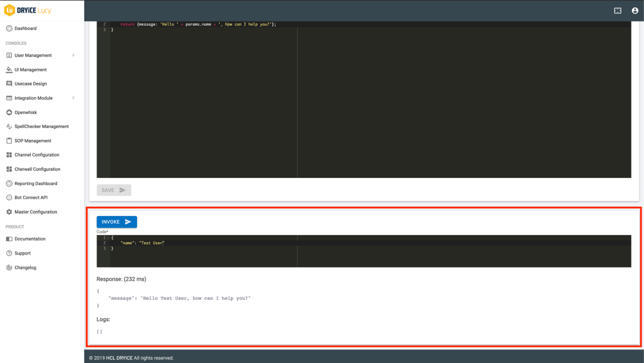Click the UI Management paint bucket icon
This screenshot has width=644, height=363.
tap(9, 70)
